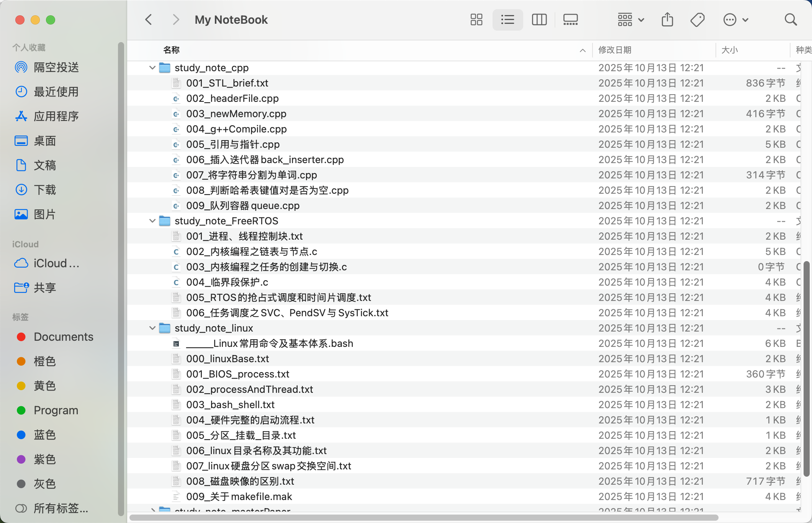The width and height of the screenshot is (812, 523).
Task: Show 所有标签 in the sidebar
Action: click(x=61, y=508)
